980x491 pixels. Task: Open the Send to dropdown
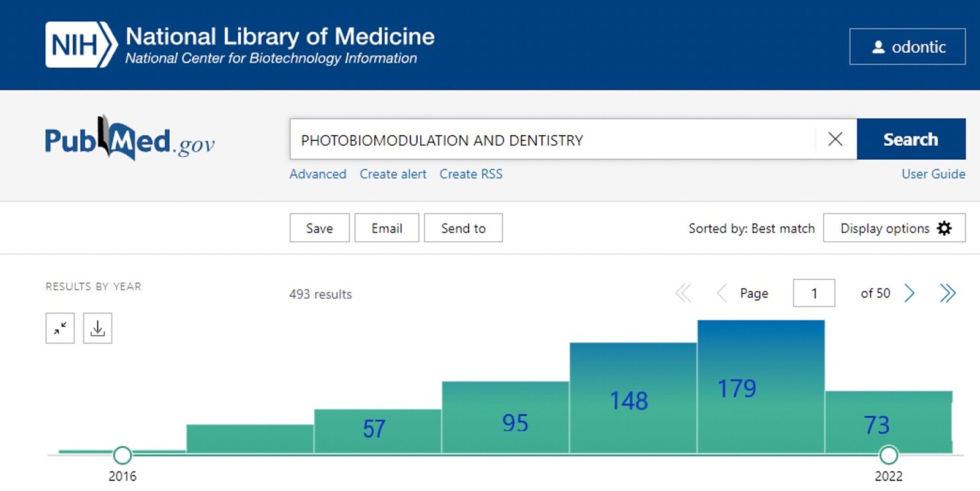click(463, 228)
